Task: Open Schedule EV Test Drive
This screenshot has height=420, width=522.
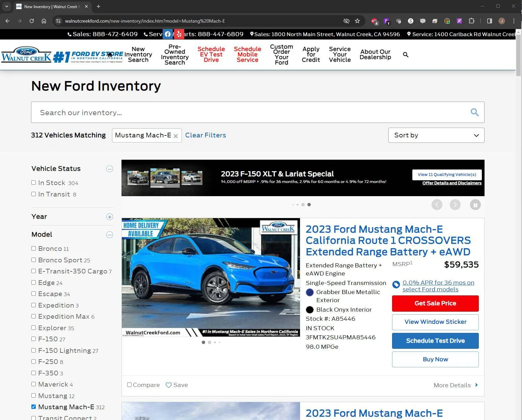Action: 211,54
